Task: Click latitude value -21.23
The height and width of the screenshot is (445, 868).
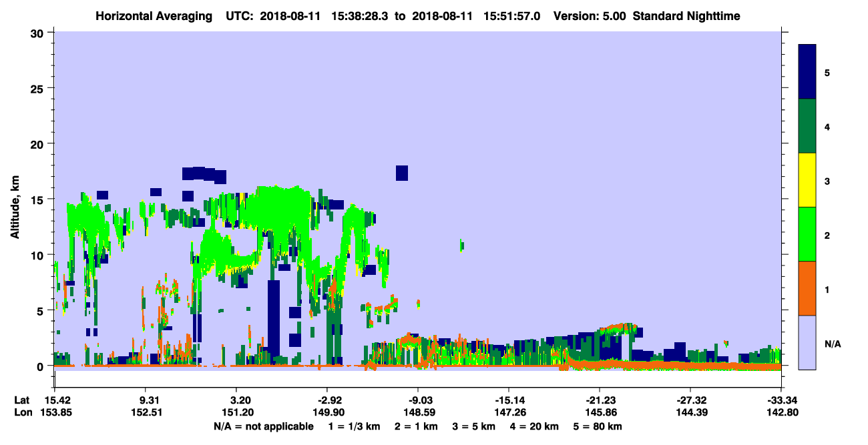Action: click(x=600, y=400)
